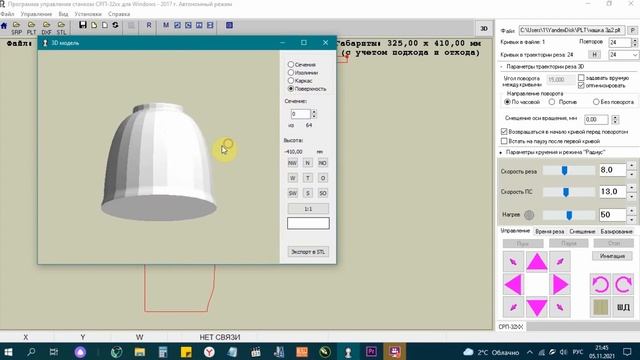Click the ШД button in the control panel
This screenshot has width=640, height=360.
(x=623, y=307)
